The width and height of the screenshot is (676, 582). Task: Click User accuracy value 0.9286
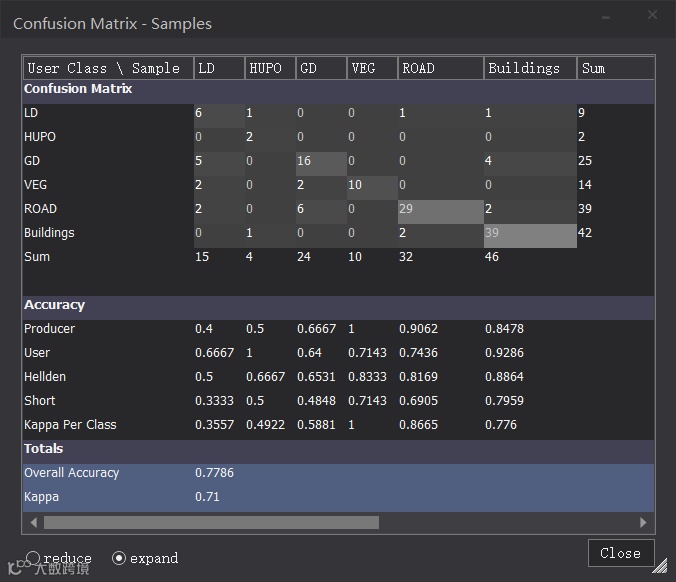point(504,353)
